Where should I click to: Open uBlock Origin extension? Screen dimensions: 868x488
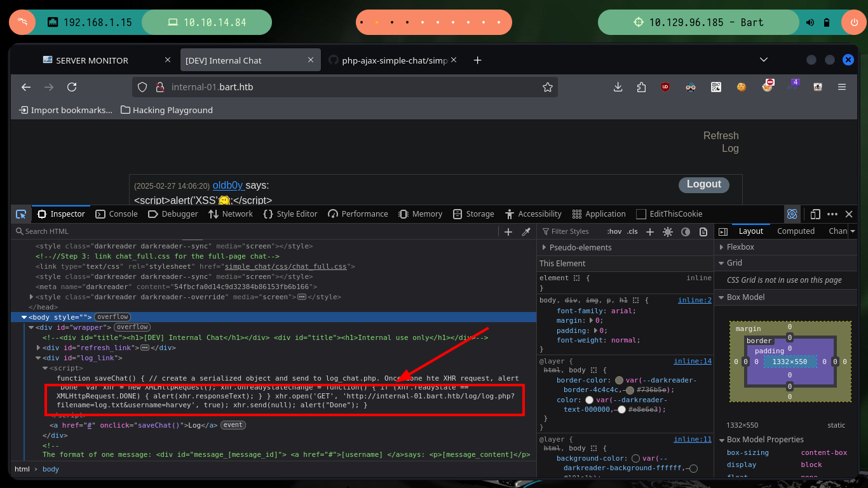(665, 87)
